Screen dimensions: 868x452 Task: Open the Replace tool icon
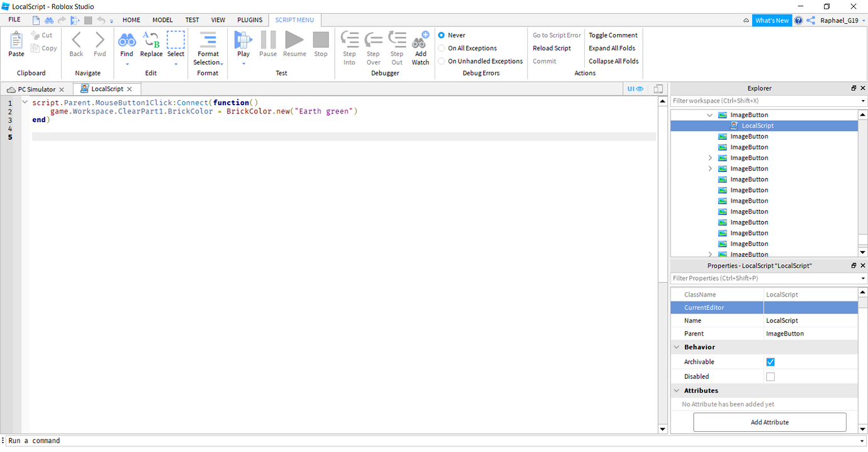point(151,40)
